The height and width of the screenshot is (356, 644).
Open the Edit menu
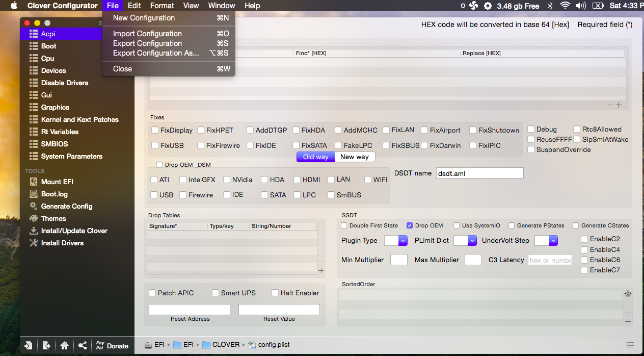pyautogui.click(x=135, y=6)
